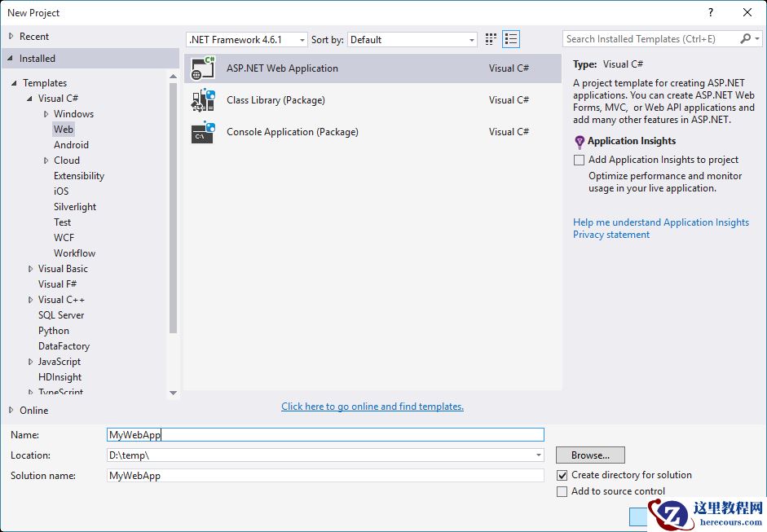Expand the Online section

(11, 411)
